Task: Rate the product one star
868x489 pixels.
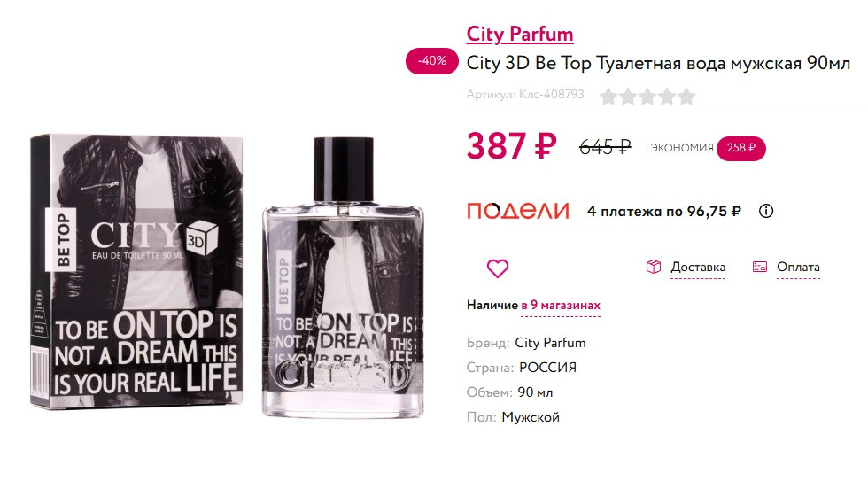Action: 608,96
